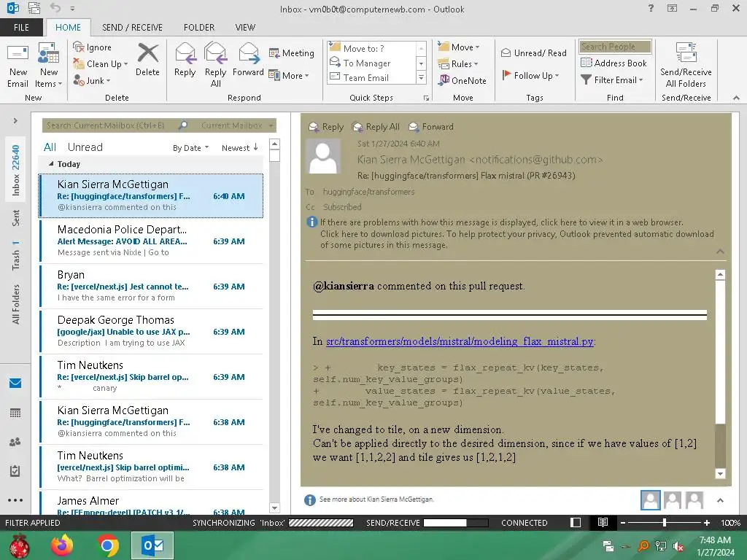Click Reply All in the reading pane
Viewport: 747px width, 560px height.
pos(376,127)
